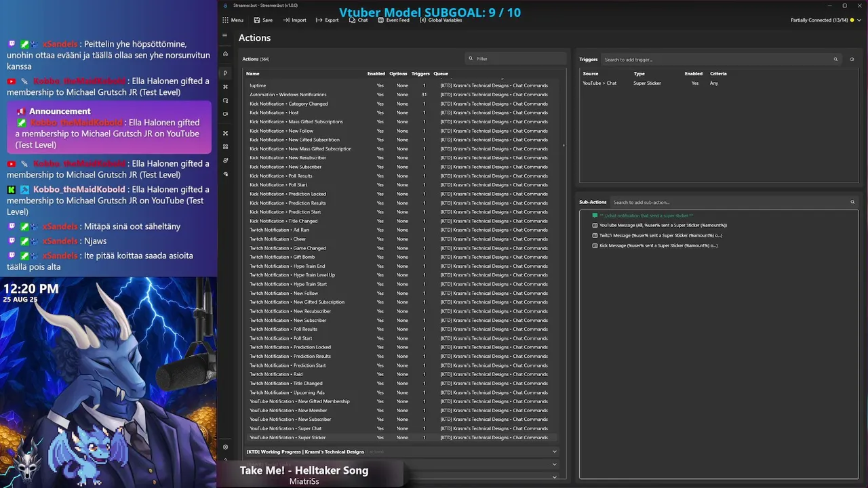Select the Actions sidebar icon
This screenshot has height=488, width=868.
(x=225, y=73)
